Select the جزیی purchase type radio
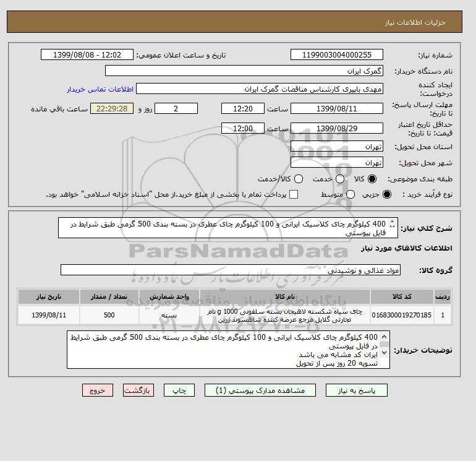Screen dimensions: 476x461 (387, 194)
